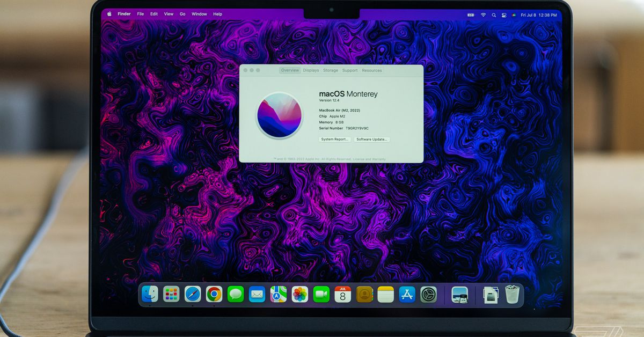Screen dimensions: 644x337
Task: Open the Messages app in dock
Action: 236,294
